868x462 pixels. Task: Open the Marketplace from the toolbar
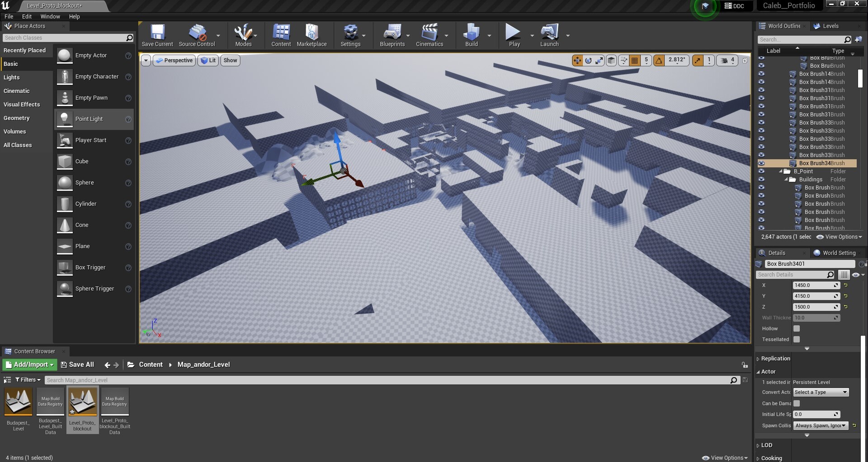(312, 35)
